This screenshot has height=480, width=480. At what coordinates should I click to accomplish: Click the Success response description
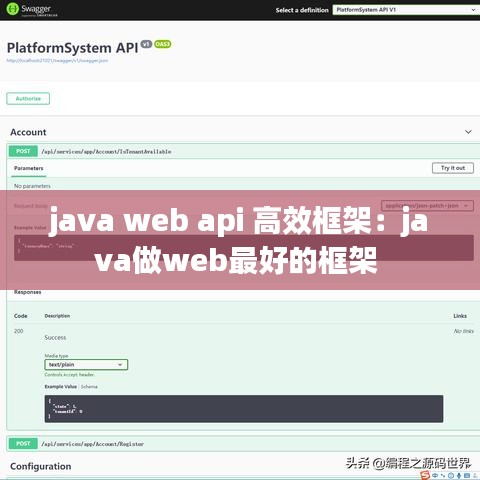click(55, 337)
